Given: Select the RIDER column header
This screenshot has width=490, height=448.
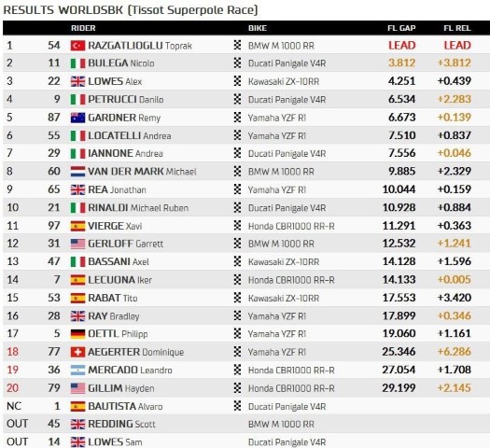Looking at the screenshot, I should (x=83, y=28).
